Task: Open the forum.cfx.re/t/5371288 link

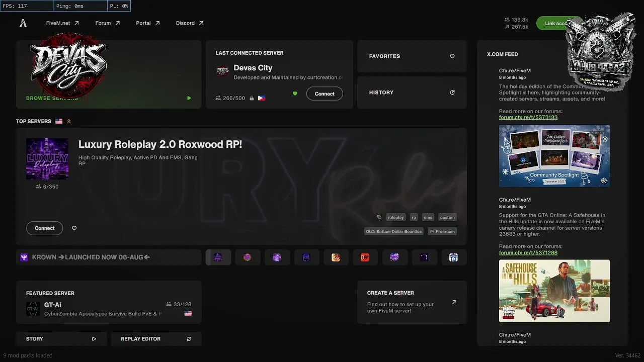Action: point(528,252)
